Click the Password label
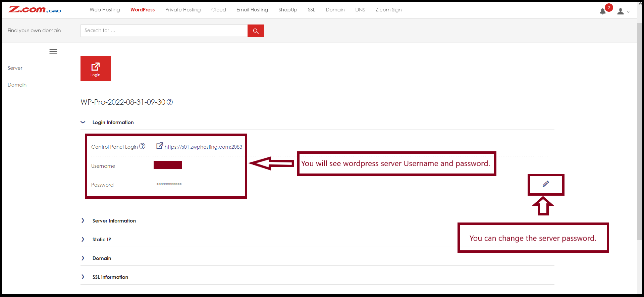This screenshot has height=297, width=644. 102,185
